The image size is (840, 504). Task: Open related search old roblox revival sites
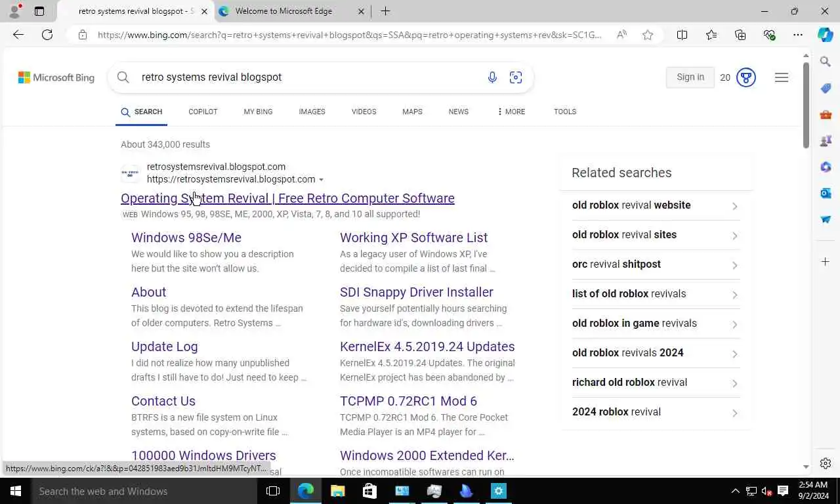point(656,235)
